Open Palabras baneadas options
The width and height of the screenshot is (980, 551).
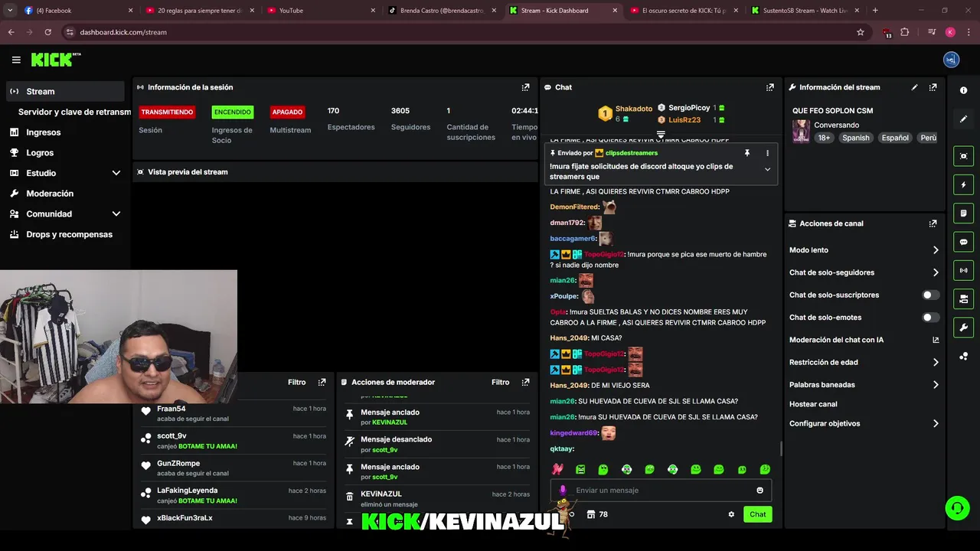(864, 384)
